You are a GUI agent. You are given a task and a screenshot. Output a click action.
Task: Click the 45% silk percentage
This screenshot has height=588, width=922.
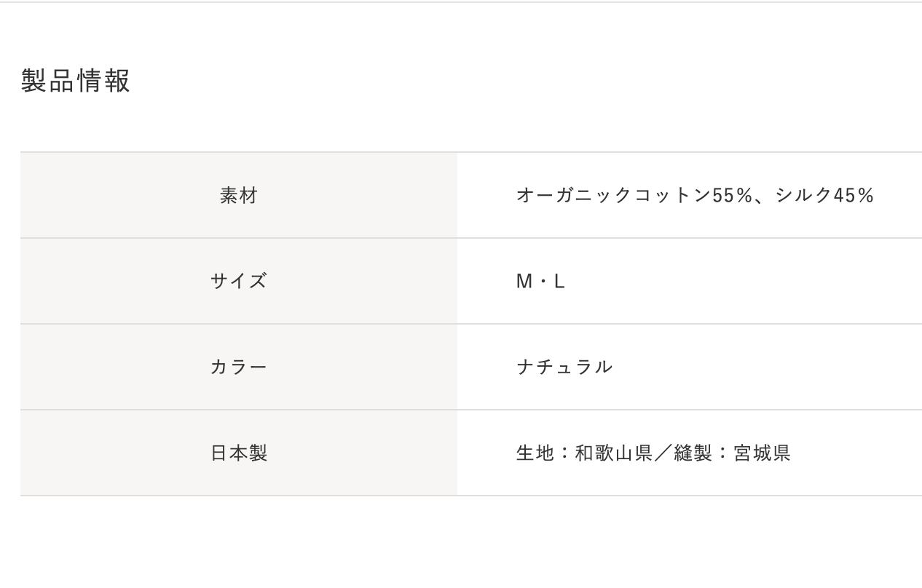[x=854, y=195]
